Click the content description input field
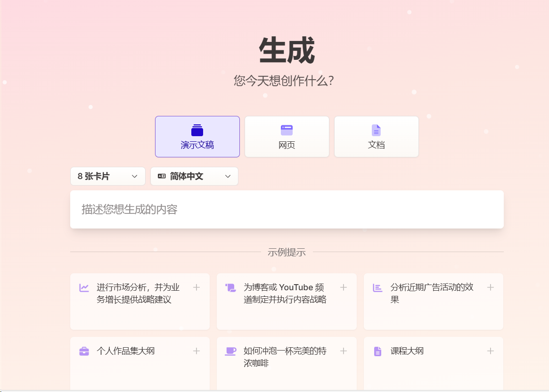This screenshot has width=549, height=392. (x=287, y=209)
